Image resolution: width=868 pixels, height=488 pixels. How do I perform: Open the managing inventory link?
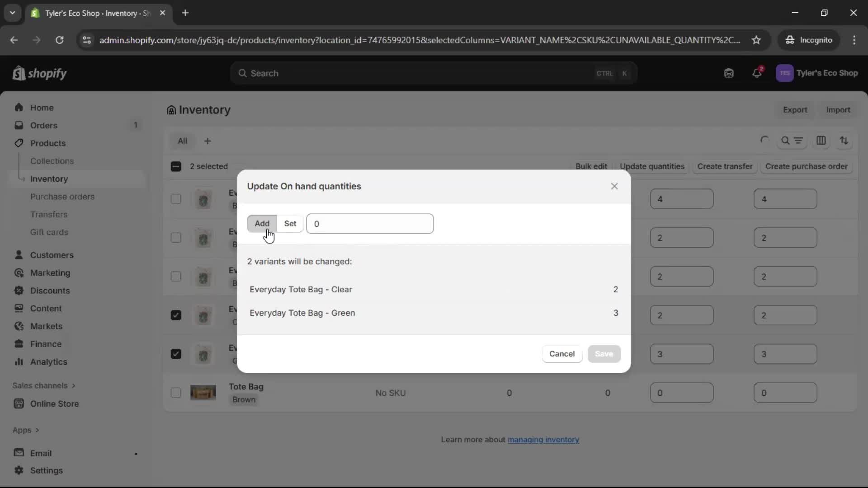pyautogui.click(x=543, y=440)
